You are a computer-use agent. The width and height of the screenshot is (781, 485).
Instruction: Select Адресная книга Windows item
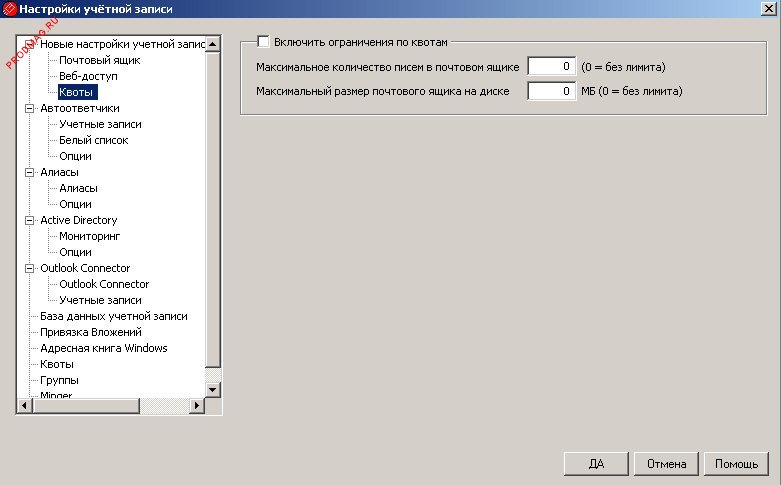pos(103,348)
